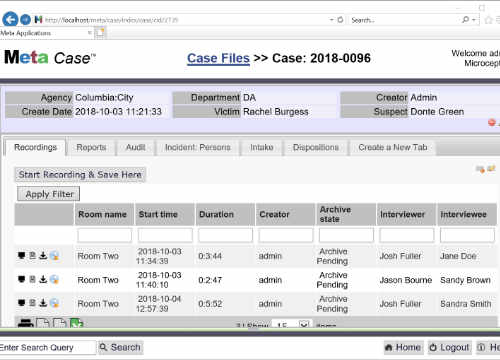Click the download icon for Sandra Smith recording
Image resolution: width=500 pixels, height=360 pixels.
click(x=43, y=303)
